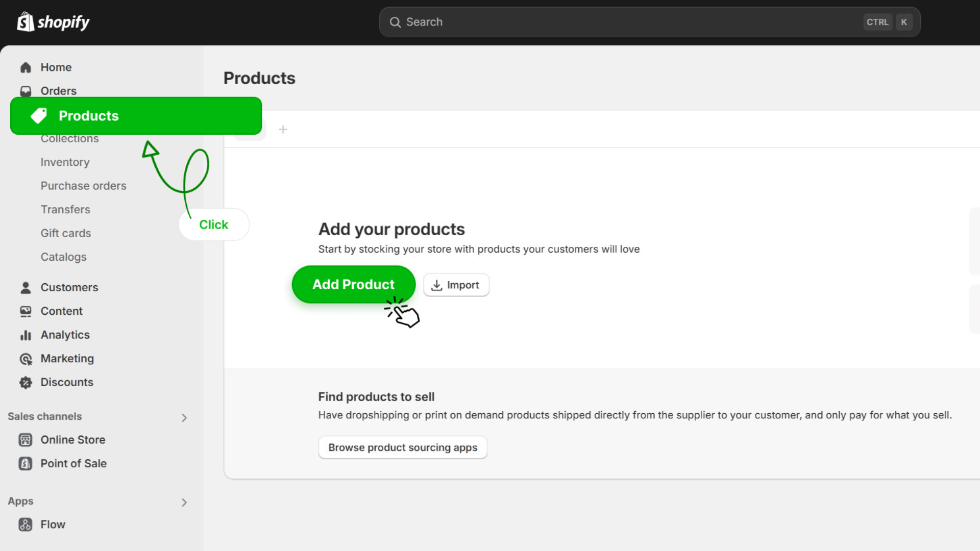Image resolution: width=980 pixels, height=551 pixels.
Task: Click 'Find products to sell' heading
Action: (376, 397)
